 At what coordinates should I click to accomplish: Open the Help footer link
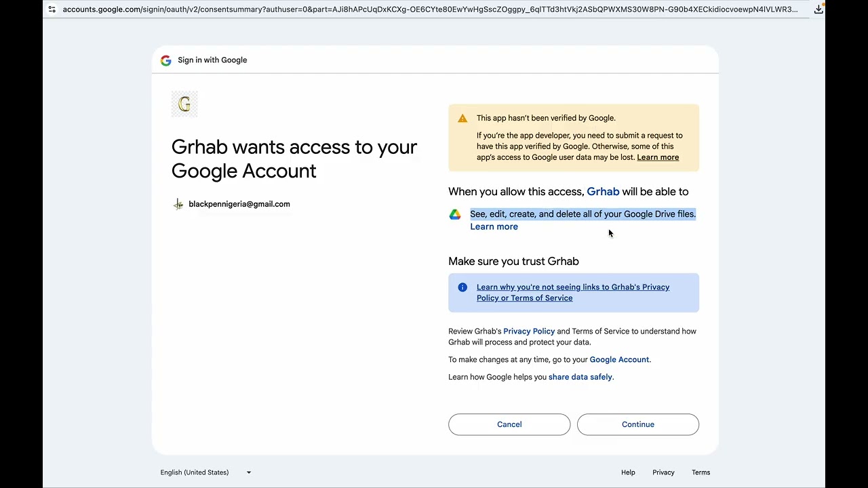coord(628,472)
